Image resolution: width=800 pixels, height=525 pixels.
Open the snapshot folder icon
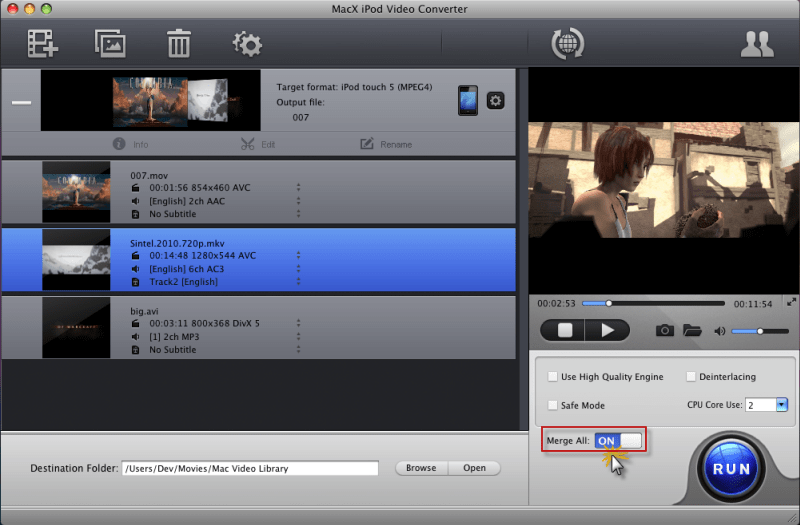tap(692, 331)
